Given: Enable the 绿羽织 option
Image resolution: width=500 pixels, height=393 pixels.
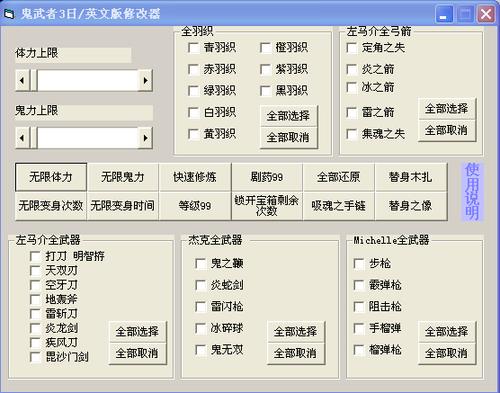Looking at the screenshot, I should tap(194, 91).
